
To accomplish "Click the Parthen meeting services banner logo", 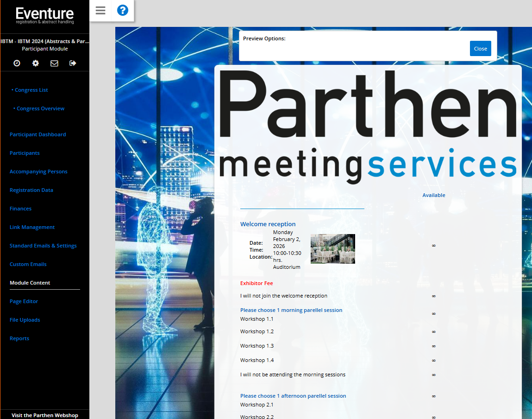I will click(368, 127).
